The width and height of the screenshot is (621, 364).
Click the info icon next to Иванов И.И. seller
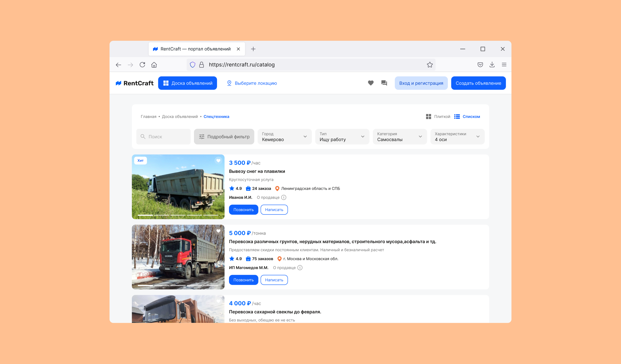click(x=284, y=197)
